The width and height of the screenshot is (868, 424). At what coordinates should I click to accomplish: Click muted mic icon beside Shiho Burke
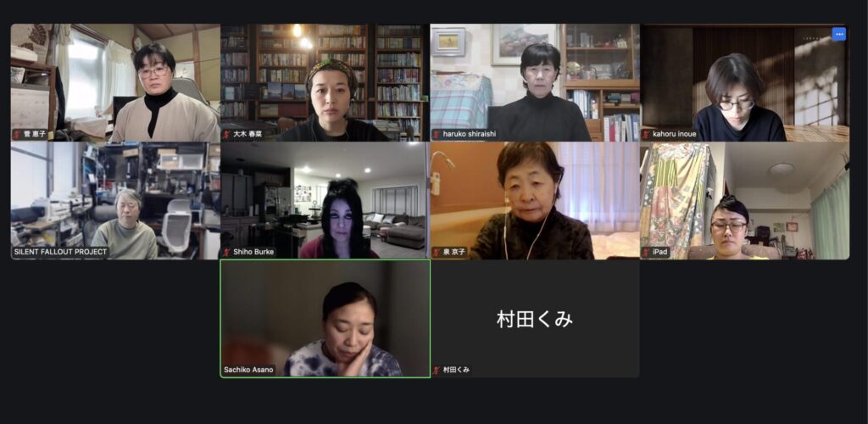tap(226, 252)
